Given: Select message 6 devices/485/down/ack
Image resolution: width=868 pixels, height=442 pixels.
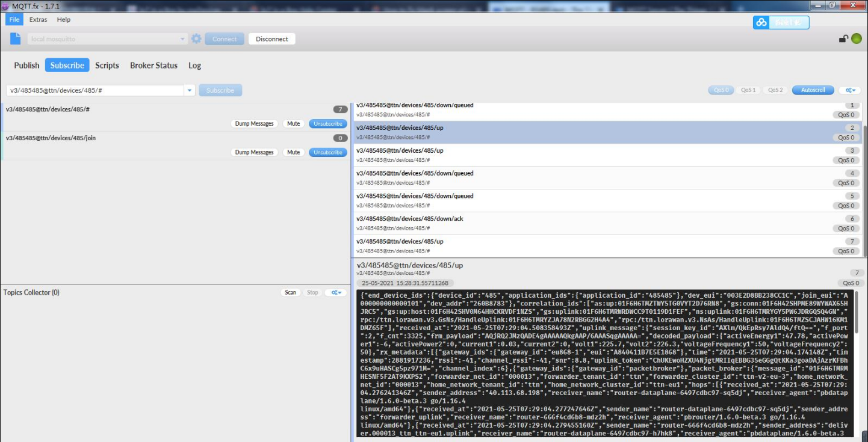Looking at the screenshot, I should [607, 224].
